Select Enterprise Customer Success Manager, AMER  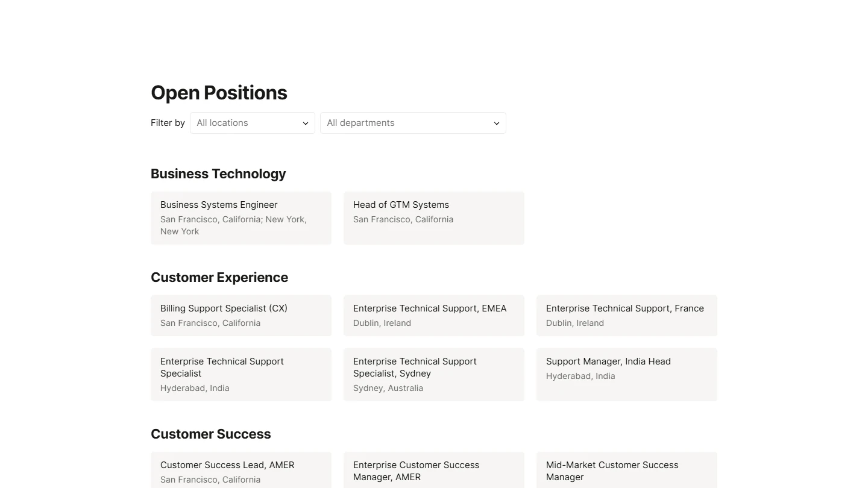[x=433, y=471]
